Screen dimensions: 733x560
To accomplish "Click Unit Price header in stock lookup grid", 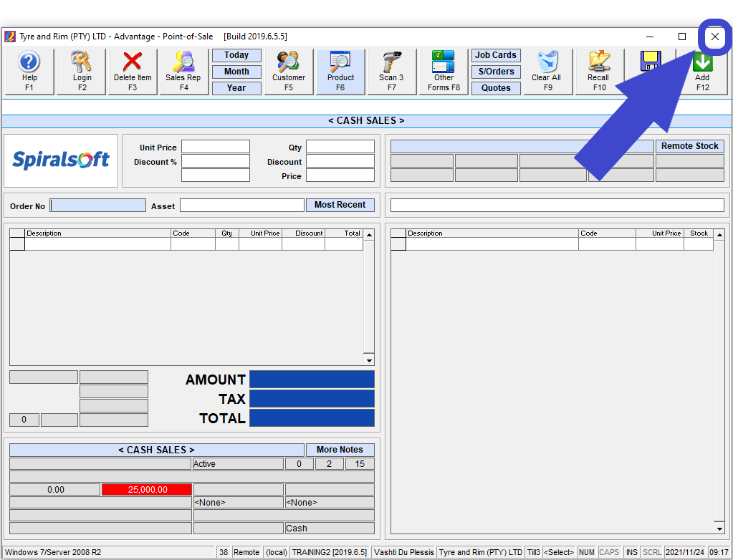I will [x=660, y=233].
